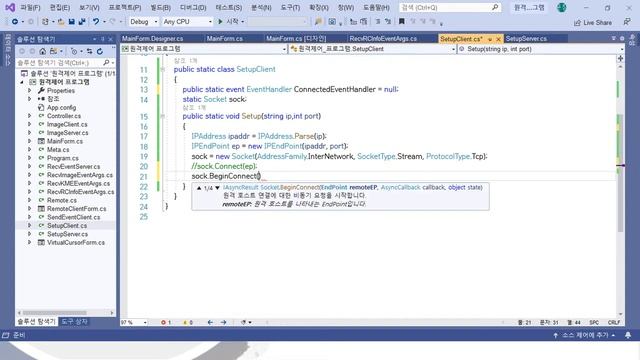Screen dimensions: 640x360
Task: Expand the Properties node
Action: click(29, 91)
